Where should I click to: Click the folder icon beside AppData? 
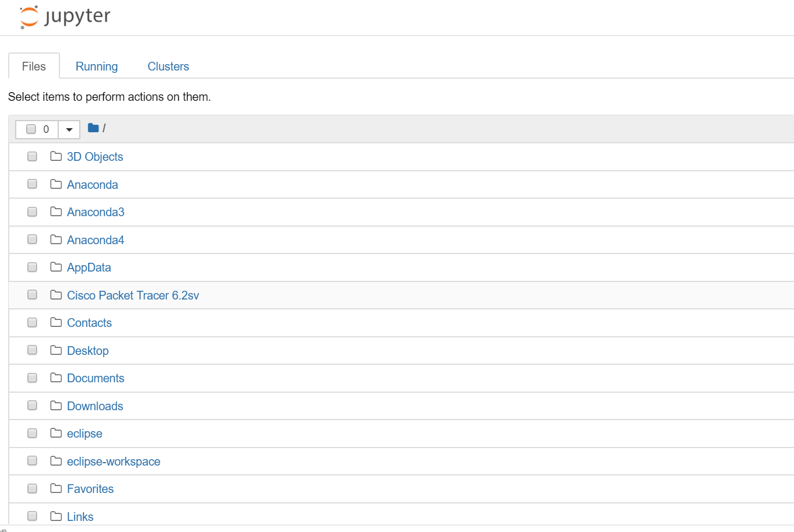coord(56,267)
